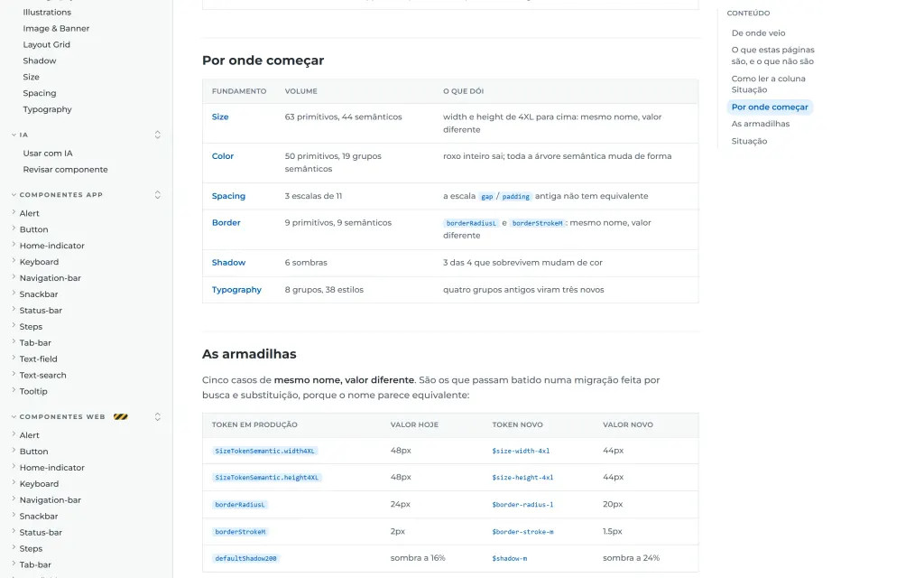Jump to As armadilhas in contents
This screenshot has width=924, height=578.
click(x=760, y=124)
